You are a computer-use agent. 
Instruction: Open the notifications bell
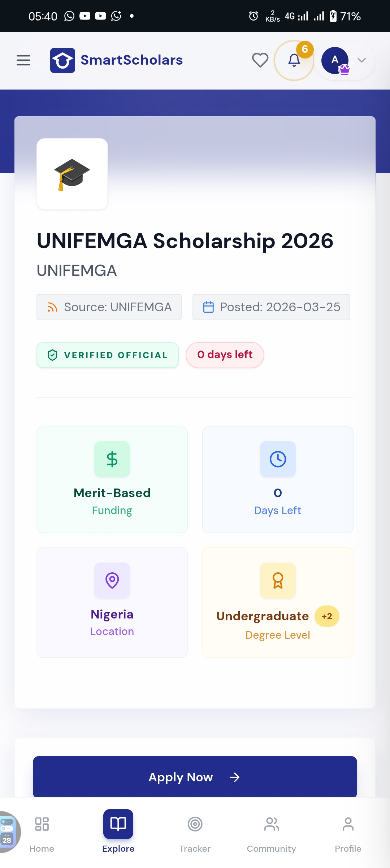[x=294, y=60]
